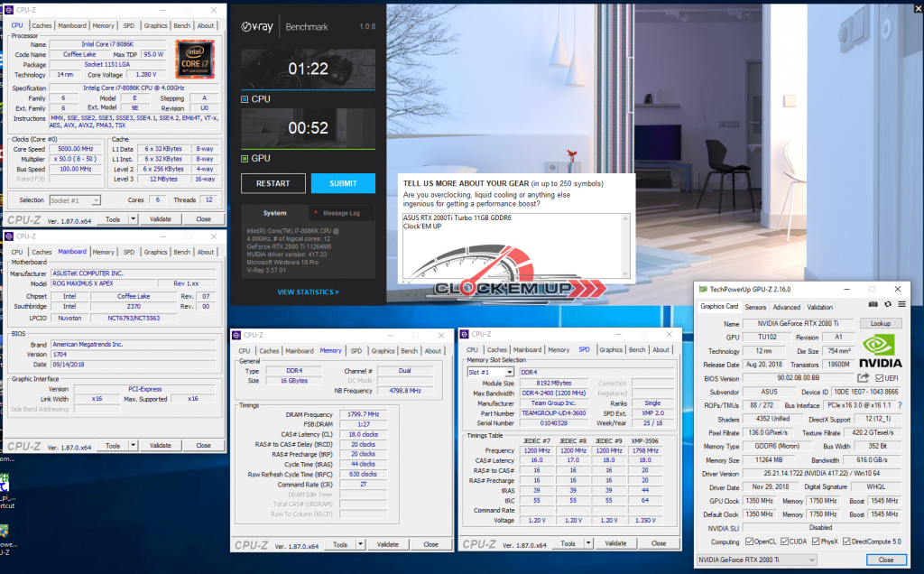This screenshot has height=574, width=924.
Task: Click the GPU-Z title bar app icon
Action: pos(702,290)
